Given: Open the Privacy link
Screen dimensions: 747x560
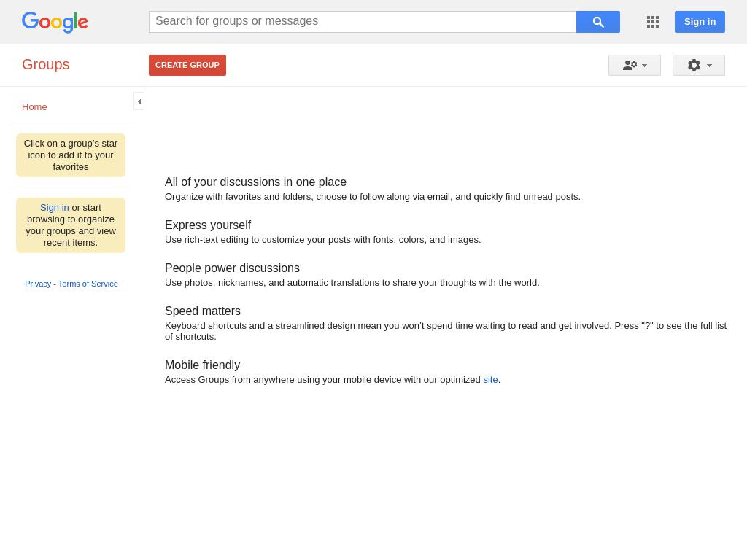Looking at the screenshot, I should 38,284.
